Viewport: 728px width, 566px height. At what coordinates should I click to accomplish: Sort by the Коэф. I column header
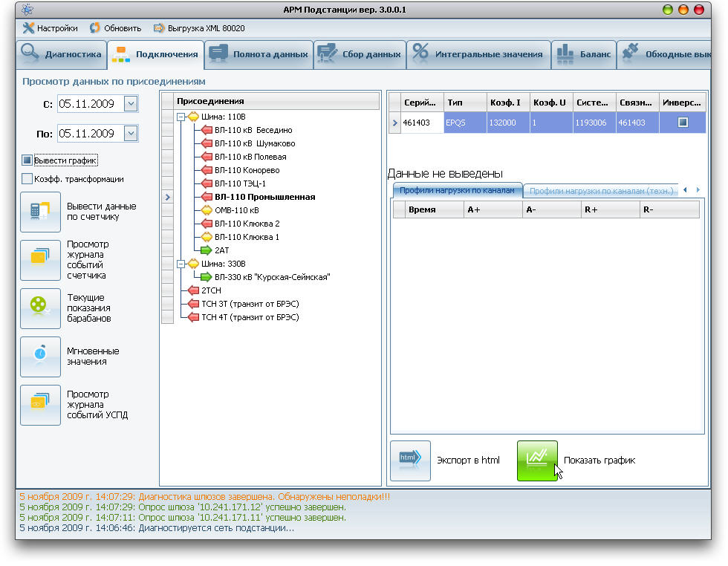coord(508,103)
